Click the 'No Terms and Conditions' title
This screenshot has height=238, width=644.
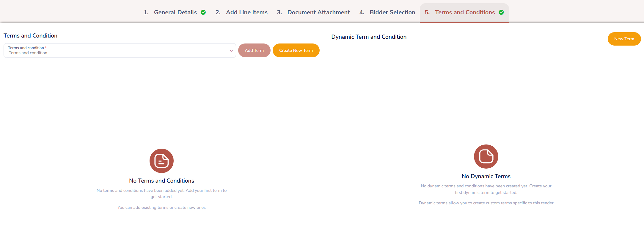[161, 181]
